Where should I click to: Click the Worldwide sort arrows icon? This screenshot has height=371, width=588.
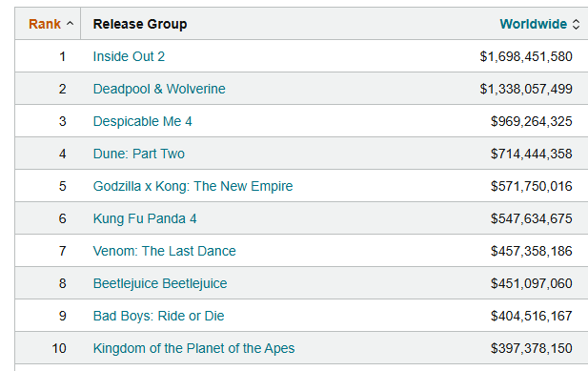click(x=576, y=25)
